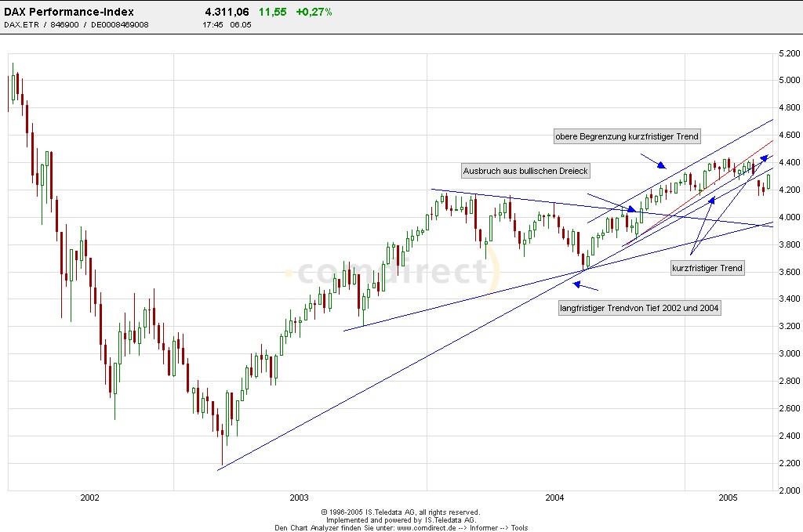
Task: Select the DAX.ETR ticker code
Action: coord(21,24)
